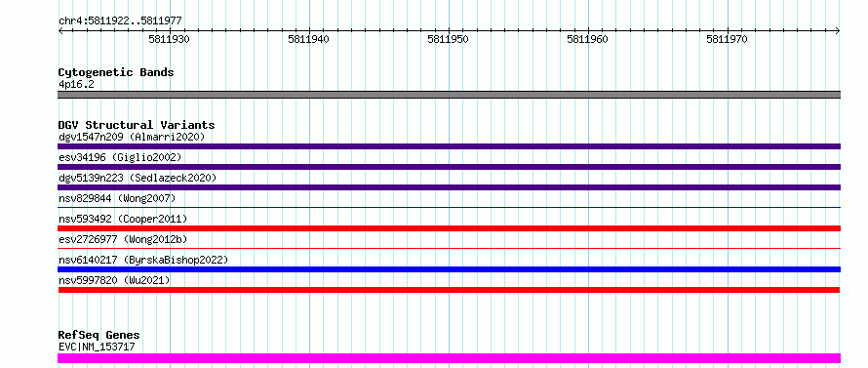
Task: Click the red nsv593492 feature bar
Action: pyautogui.click(x=449, y=228)
